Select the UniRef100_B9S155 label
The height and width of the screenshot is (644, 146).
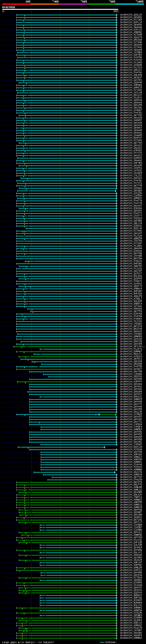click(131, 105)
